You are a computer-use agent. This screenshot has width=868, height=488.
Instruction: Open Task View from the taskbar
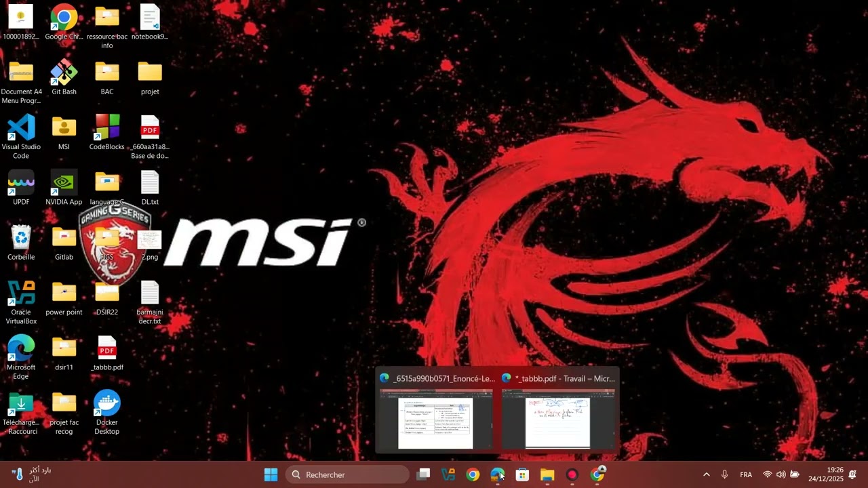[423, 474]
